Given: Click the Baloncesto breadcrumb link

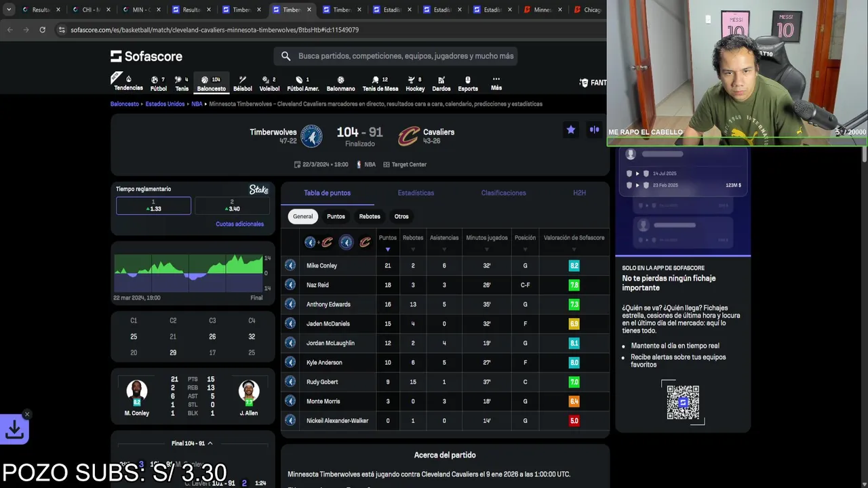Looking at the screenshot, I should click(125, 104).
